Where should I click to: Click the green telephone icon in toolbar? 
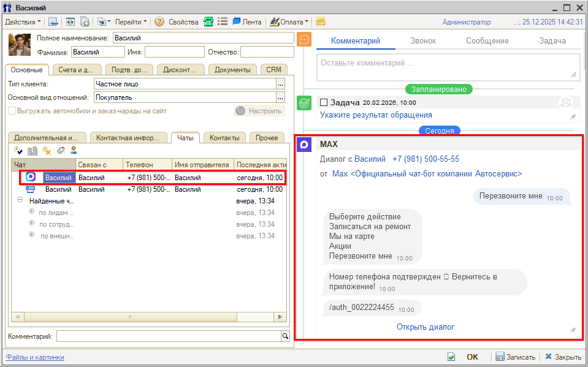[208, 21]
